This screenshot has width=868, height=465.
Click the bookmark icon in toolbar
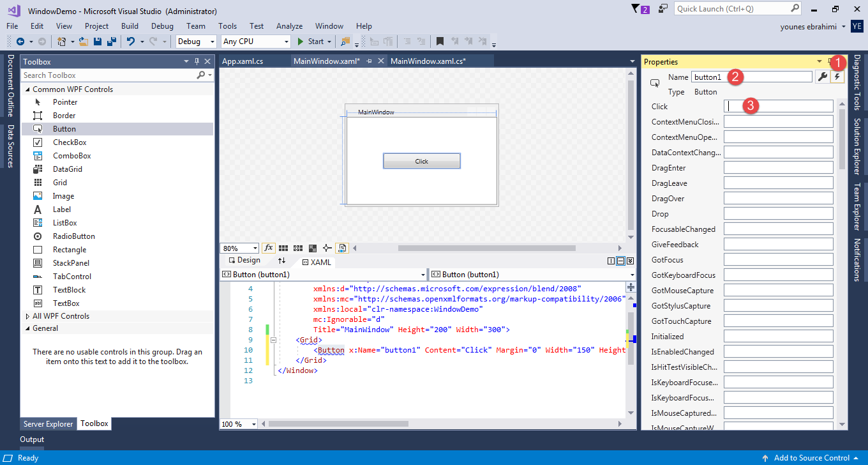440,42
